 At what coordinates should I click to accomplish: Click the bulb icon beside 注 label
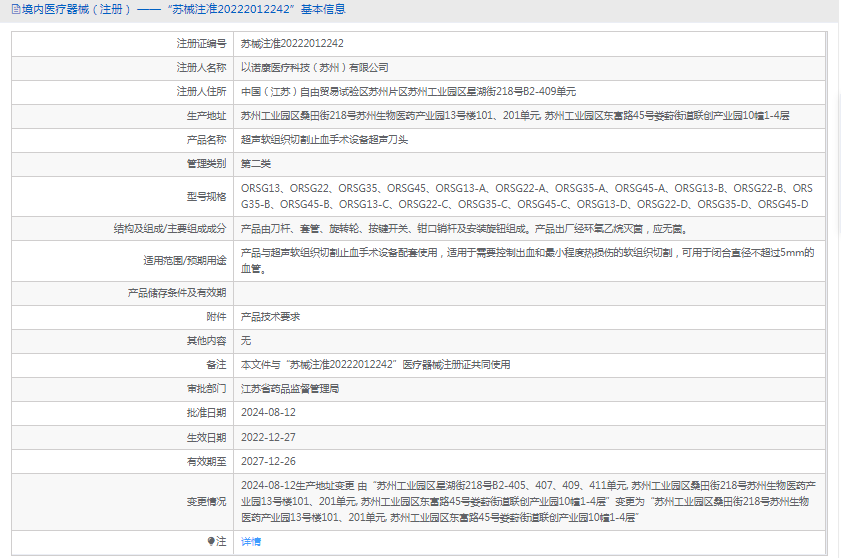[x=211, y=541]
